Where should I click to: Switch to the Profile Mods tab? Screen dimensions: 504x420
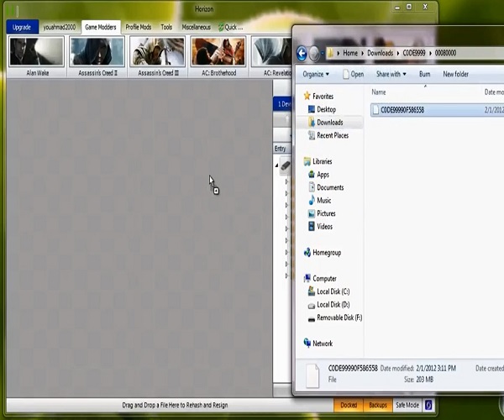[x=139, y=27]
